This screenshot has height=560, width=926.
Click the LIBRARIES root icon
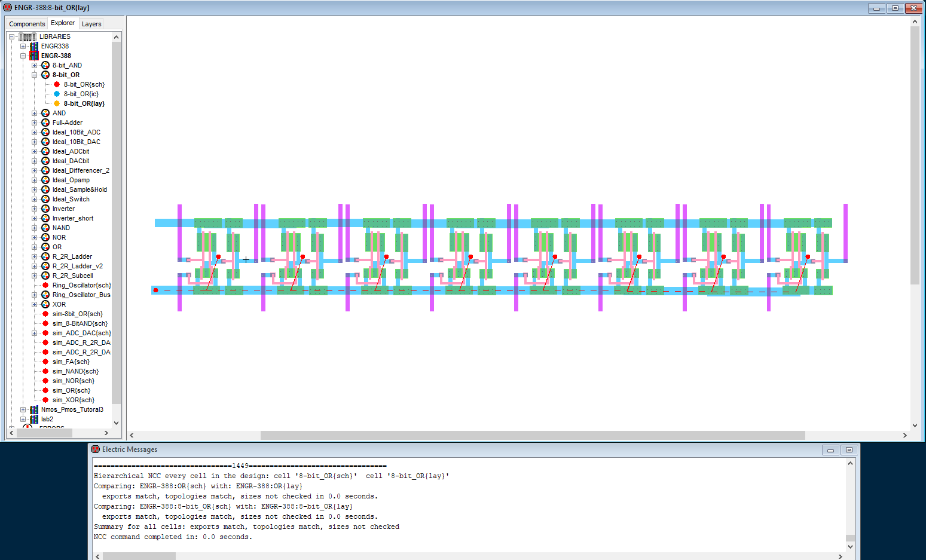(x=27, y=36)
